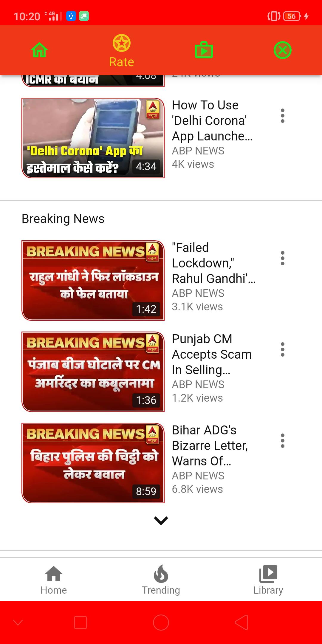Switch to the Library tab
This screenshot has width=322, height=644.
[268, 580]
